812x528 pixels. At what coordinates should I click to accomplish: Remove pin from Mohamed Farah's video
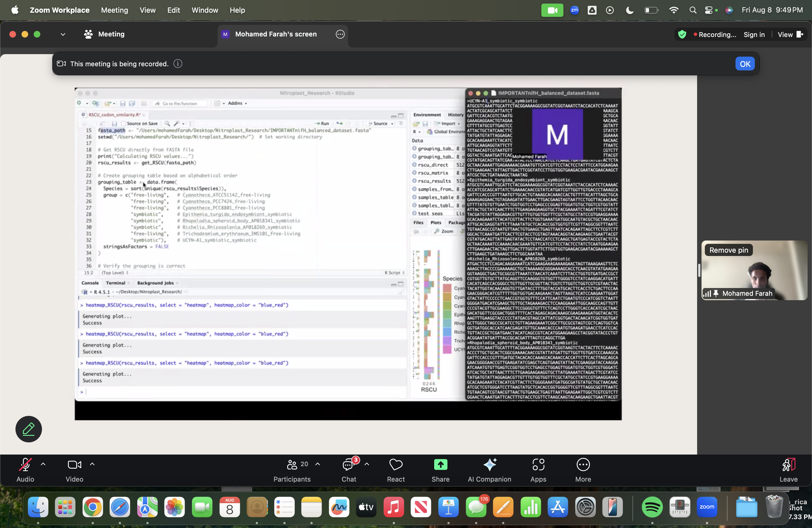click(x=729, y=250)
